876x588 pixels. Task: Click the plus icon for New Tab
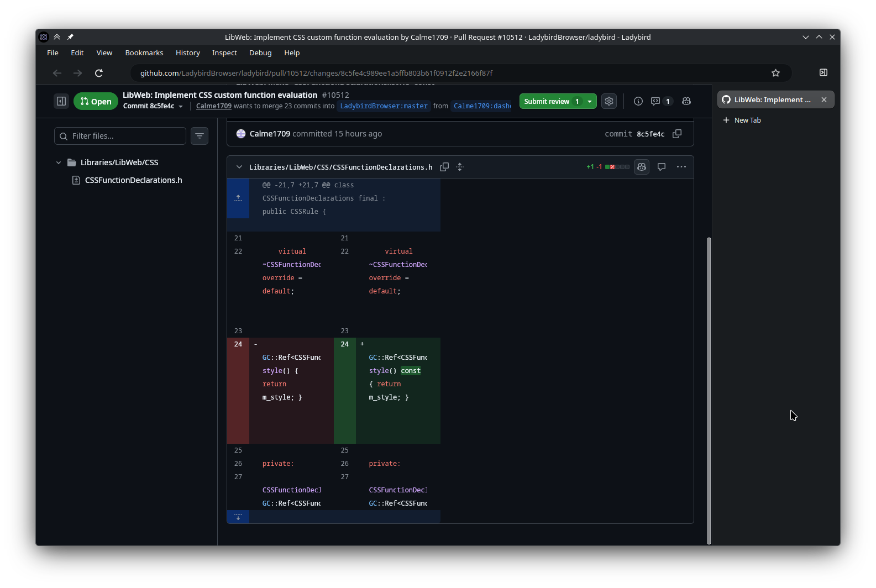click(726, 120)
